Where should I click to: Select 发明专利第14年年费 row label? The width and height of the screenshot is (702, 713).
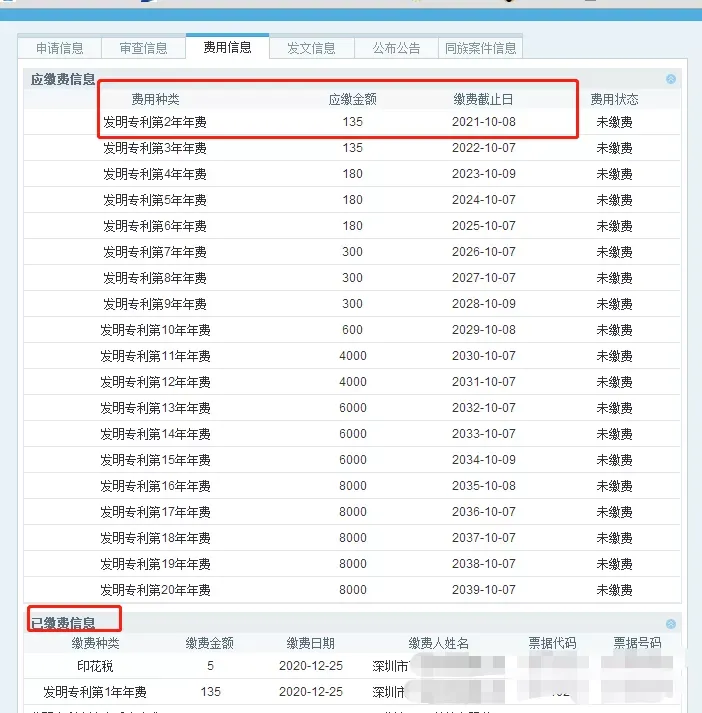point(155,433)
